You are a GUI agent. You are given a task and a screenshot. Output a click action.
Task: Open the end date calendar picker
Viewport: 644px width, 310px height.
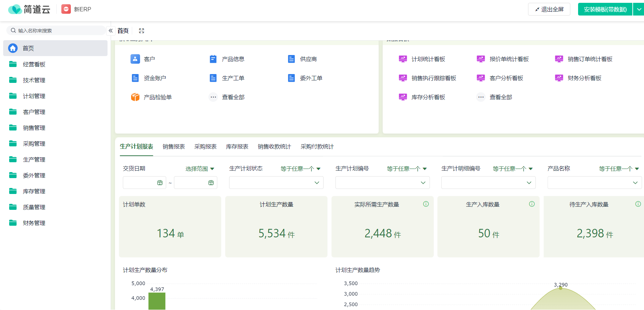coord(211,183)
